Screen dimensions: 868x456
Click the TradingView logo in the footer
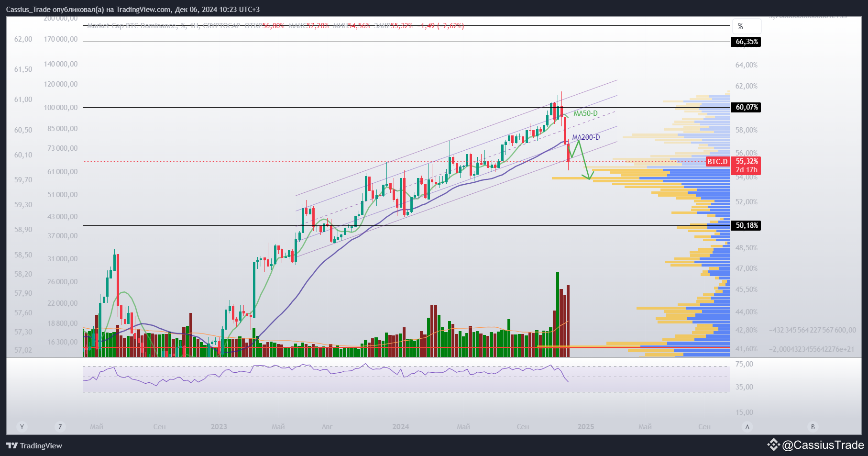(x=34, y=445)
